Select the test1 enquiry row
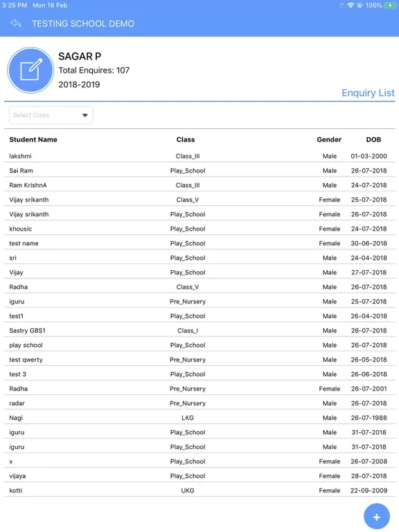399x532 pixels. 199,316
